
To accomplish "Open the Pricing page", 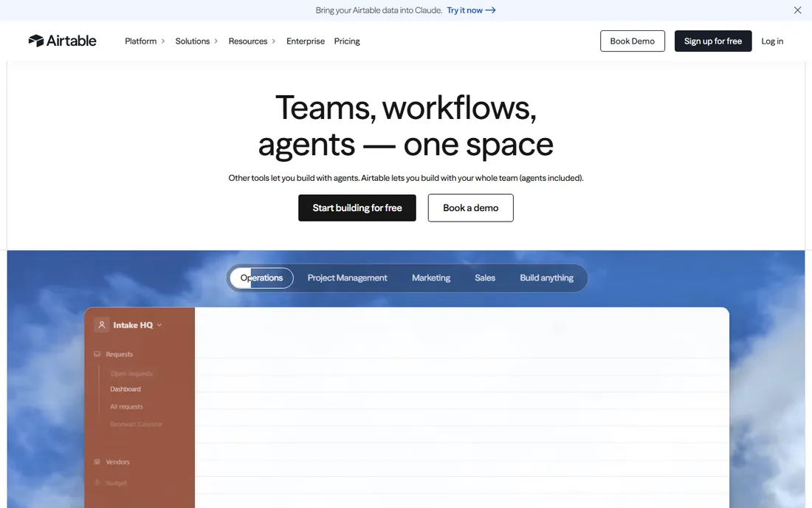I will click(x=347, y=41).
